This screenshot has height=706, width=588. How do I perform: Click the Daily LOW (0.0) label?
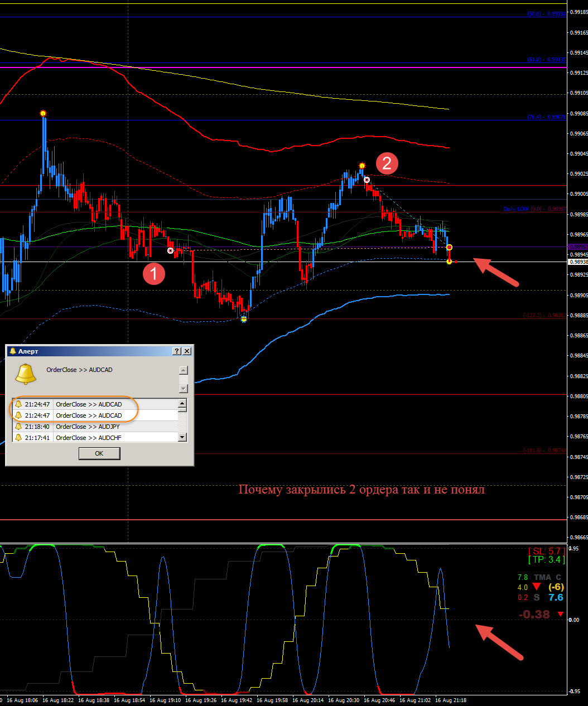534,209
